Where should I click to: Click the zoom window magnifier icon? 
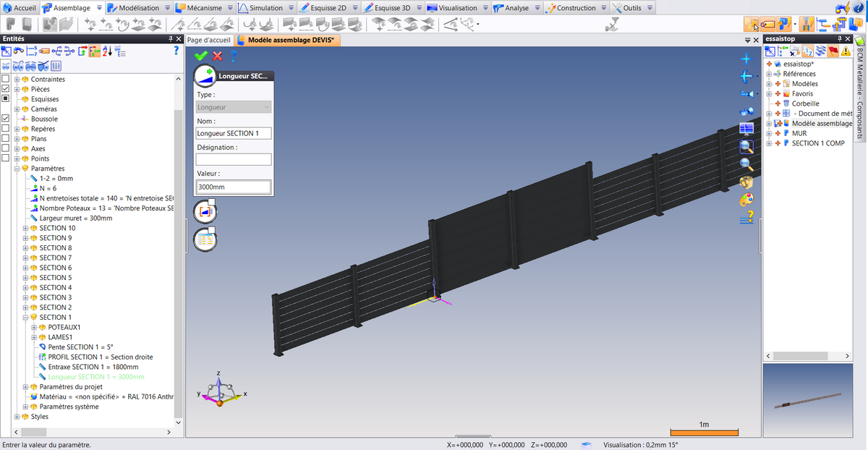[x=746, y=146]
